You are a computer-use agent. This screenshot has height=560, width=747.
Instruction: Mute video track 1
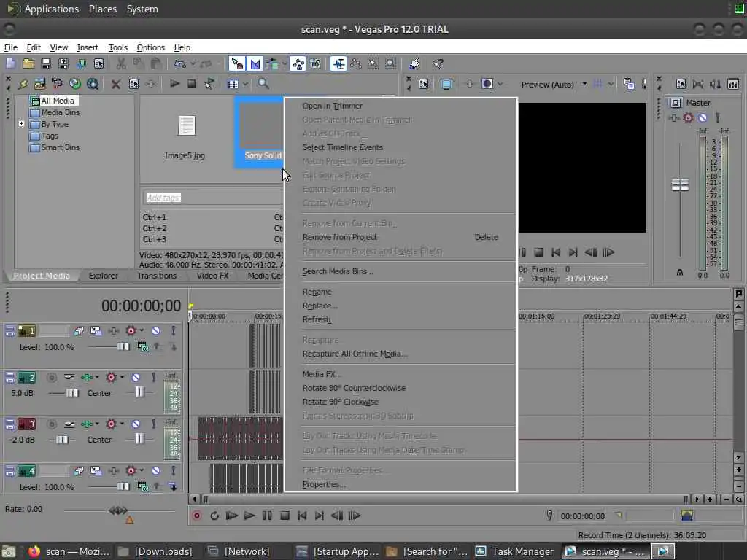(156, 330)
